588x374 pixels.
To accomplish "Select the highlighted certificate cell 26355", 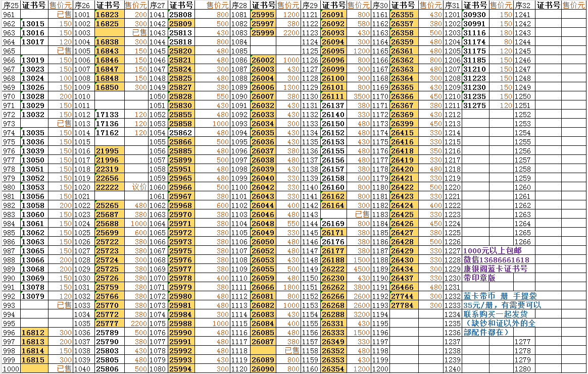I will coord(403,15).
